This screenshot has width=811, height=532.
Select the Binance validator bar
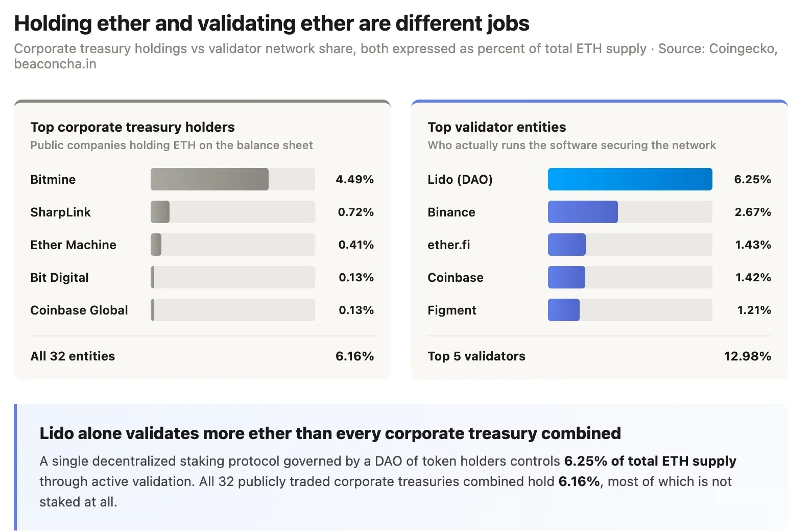click(630, 212)
